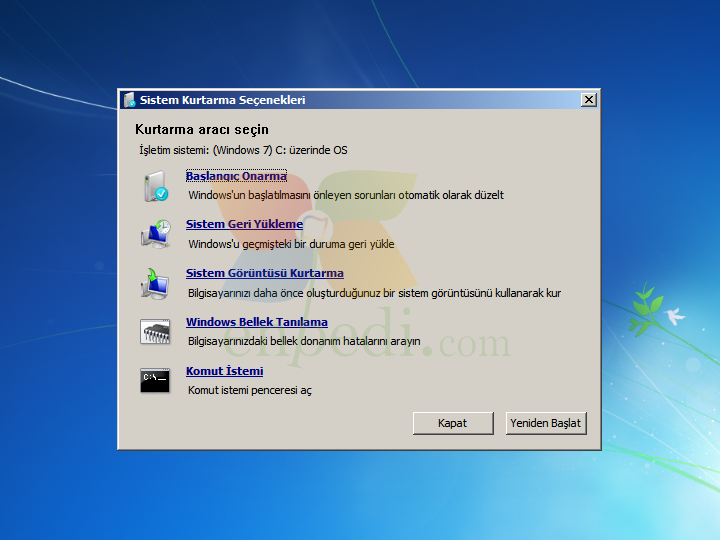Click description starting 'Windows'un başlatılmasını önleyen'
The width and height of the screenshot is (720, 540).
346,195
